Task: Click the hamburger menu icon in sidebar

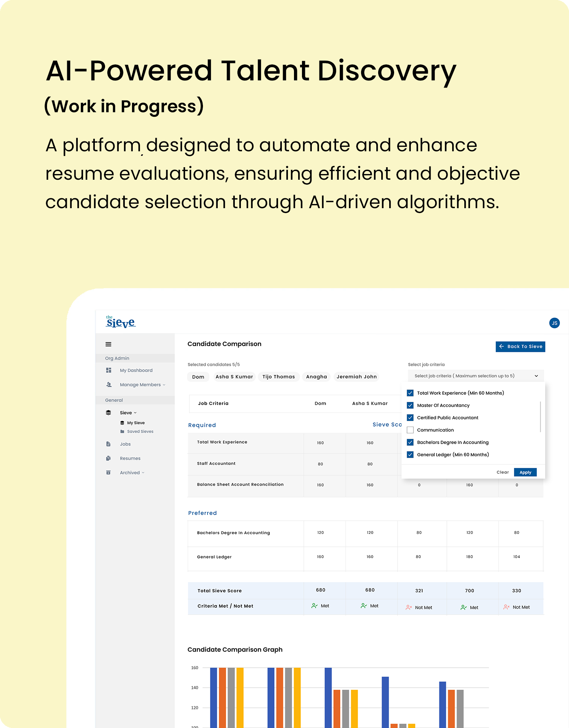Action: click(x=108, y=344)
